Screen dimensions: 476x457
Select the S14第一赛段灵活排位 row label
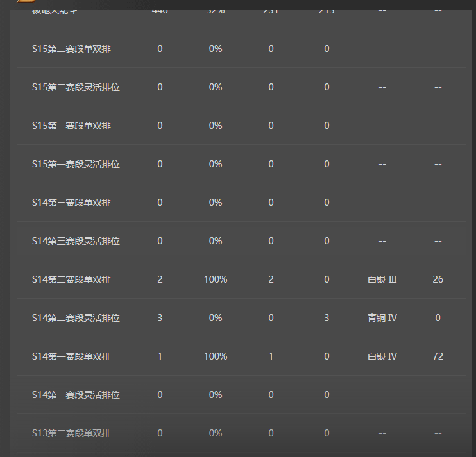[x=76, y=395]
